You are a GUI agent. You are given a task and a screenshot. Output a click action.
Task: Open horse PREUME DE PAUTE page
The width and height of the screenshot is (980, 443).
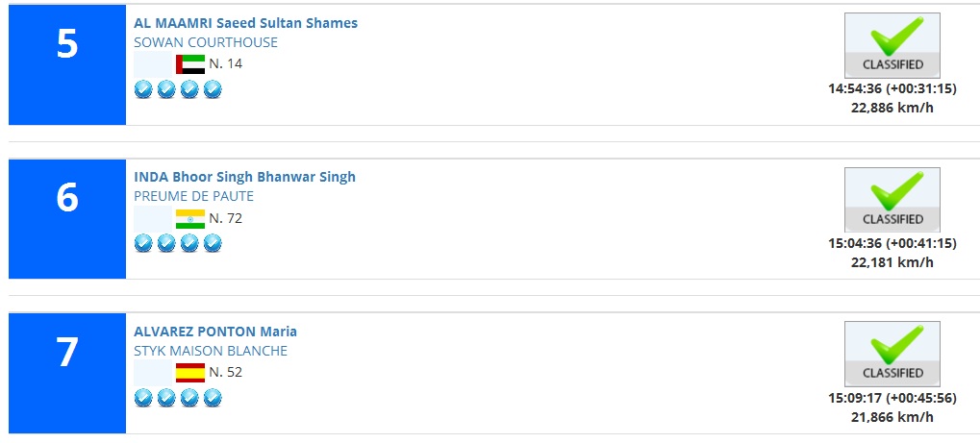(193, 196)
